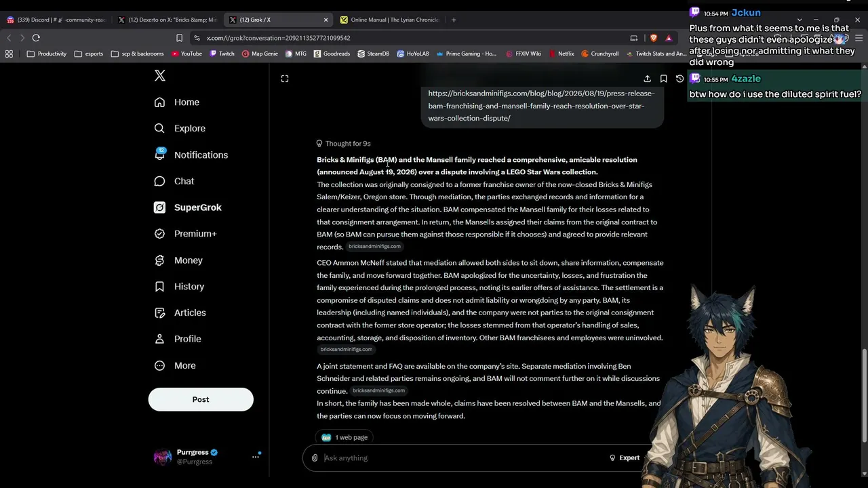Toggle Grok focus mode square icon
The height and width of the screenshot is (488, 868).
pyautogui.click(x=285, y=79)
